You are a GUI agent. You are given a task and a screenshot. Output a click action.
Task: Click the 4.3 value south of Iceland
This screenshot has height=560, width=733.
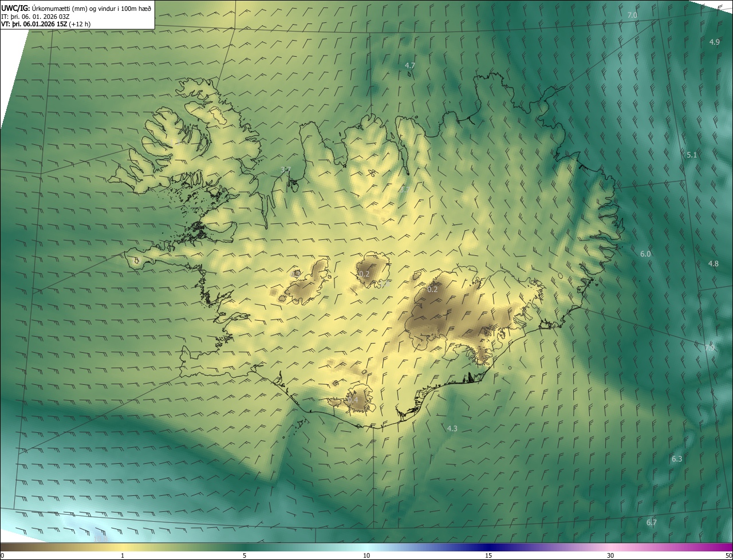click(452, 428)
